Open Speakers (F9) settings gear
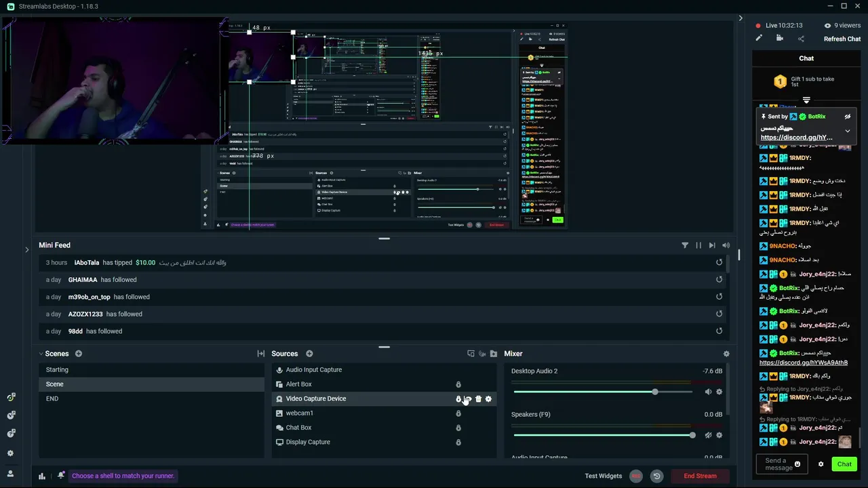 (719, 435)
